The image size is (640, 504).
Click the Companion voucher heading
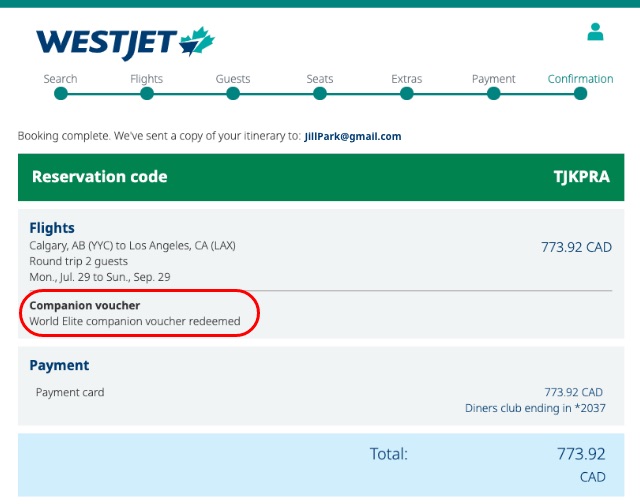point(85,305)
